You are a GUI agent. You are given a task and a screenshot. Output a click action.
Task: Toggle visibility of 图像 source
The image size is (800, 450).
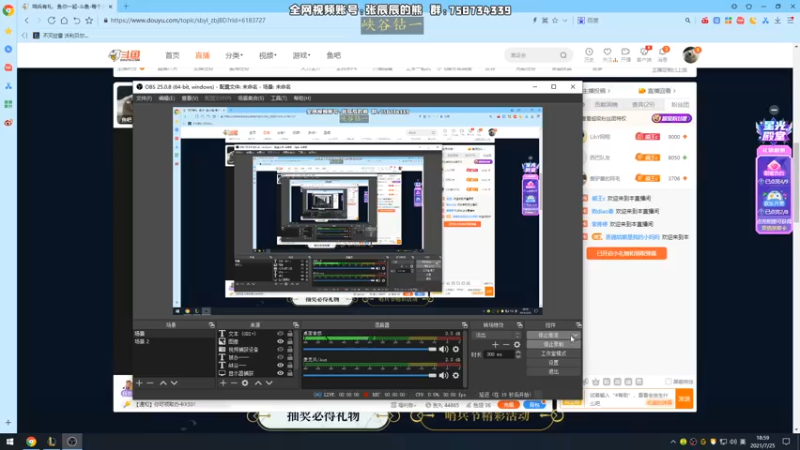pyautogui.click(x=280, y=341)
